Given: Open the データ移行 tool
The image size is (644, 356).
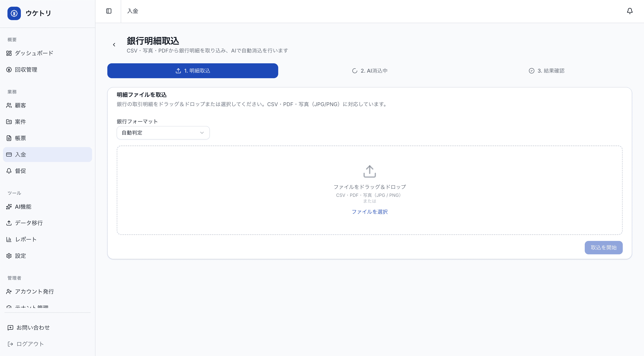Looking at the screenshot, I should [29, 223].
